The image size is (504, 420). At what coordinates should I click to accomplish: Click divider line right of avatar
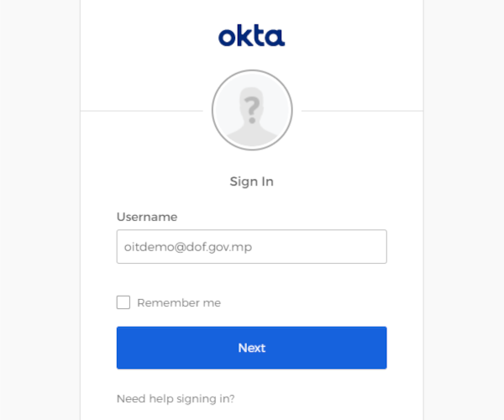[x=362, y=111]
